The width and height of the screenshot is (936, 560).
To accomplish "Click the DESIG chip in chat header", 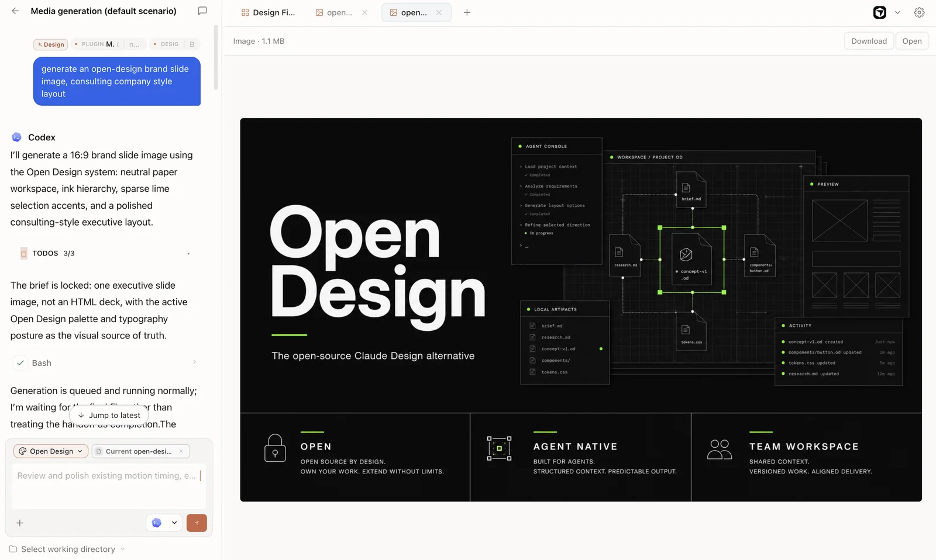I will coord(174,44).
